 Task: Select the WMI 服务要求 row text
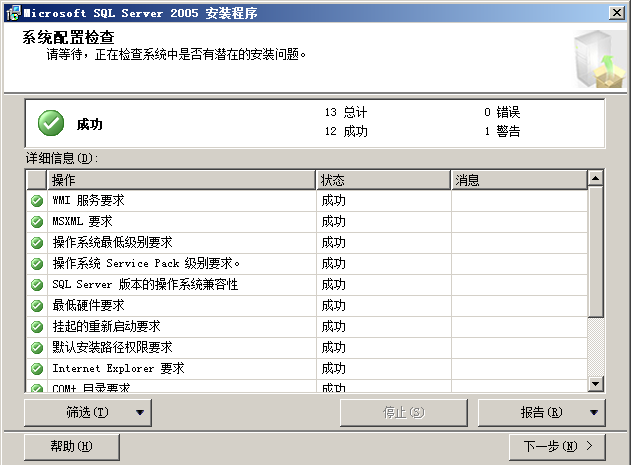coord(88,200)
